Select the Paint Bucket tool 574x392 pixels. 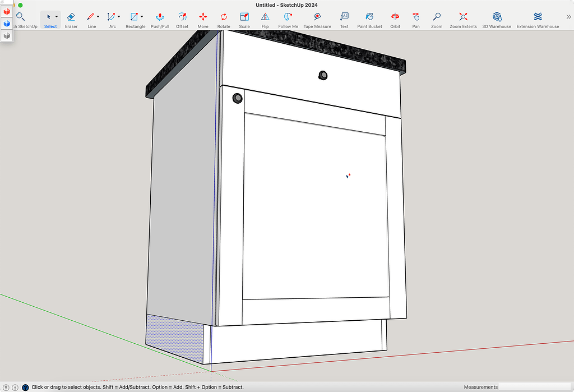(x=369, y=17)
